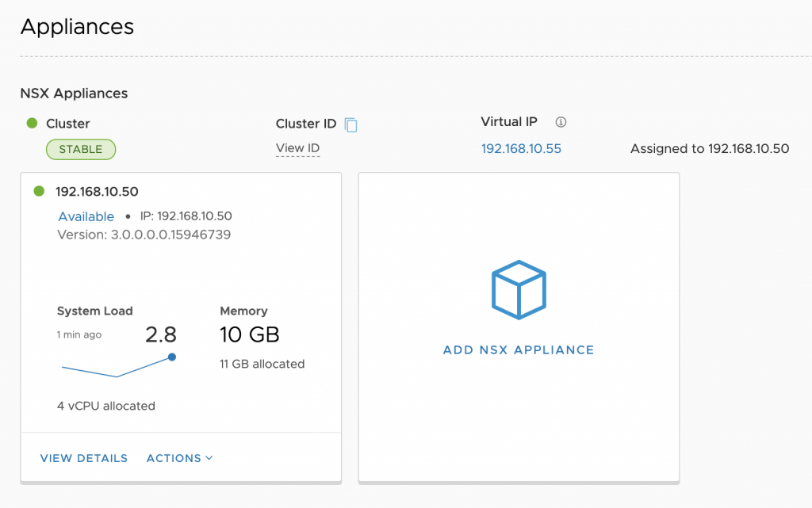Click the 'IP: 192.168.10.50' text
The image size is (812, 508).
pyautogui.click(x=186, y=216)
